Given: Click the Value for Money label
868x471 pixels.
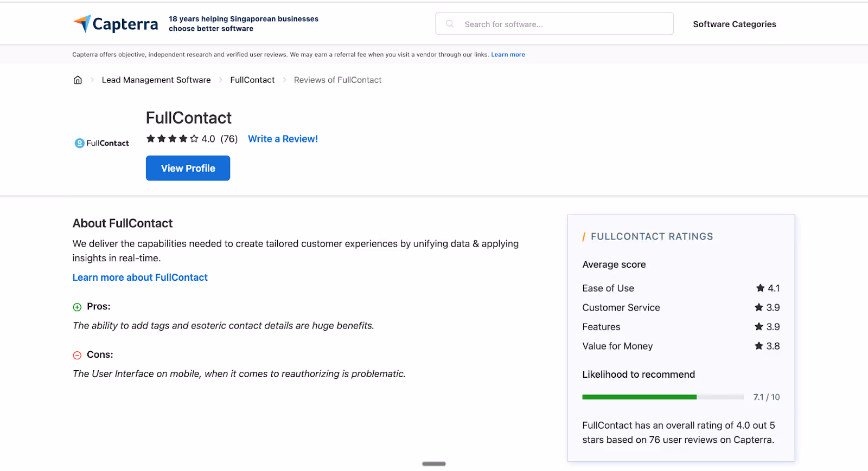Looking at the screenshot, I should (617, 346).
